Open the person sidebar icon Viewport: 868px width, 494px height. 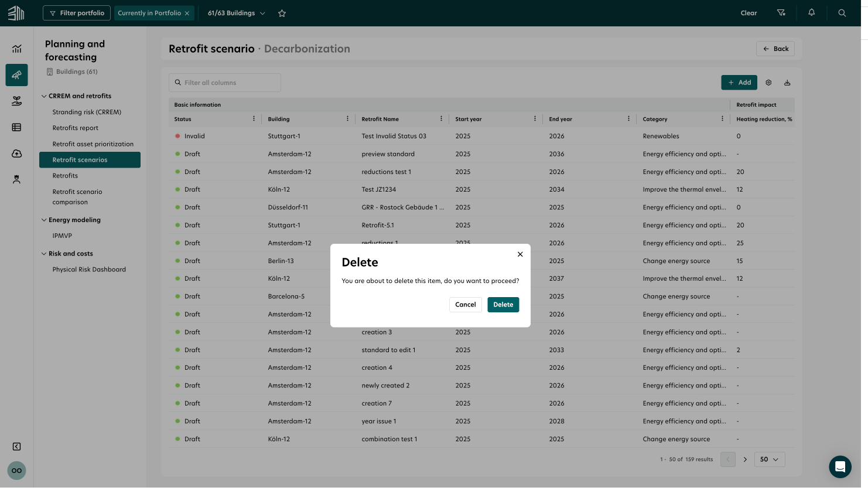point(17,179)
